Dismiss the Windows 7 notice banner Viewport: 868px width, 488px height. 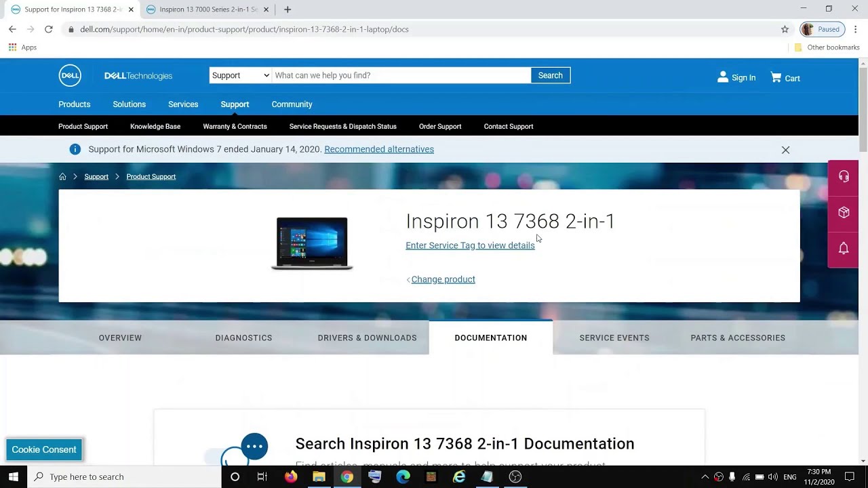(785, 150)
